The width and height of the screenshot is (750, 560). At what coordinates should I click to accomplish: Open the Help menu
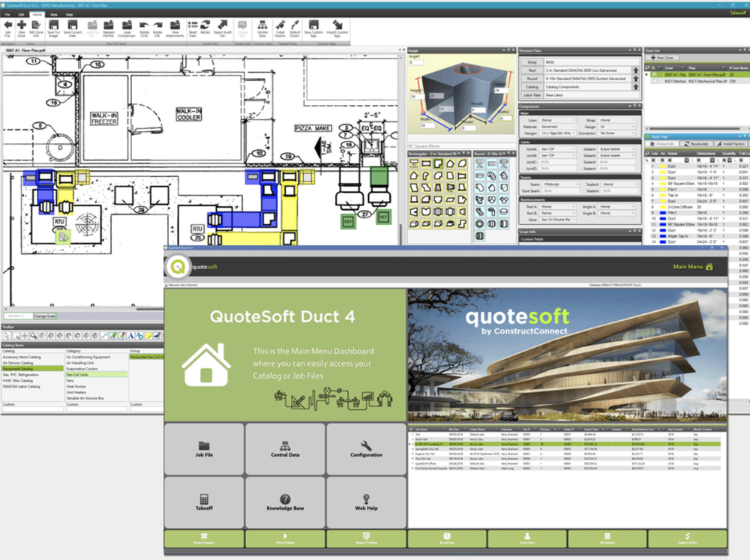[x=69, y=14]
